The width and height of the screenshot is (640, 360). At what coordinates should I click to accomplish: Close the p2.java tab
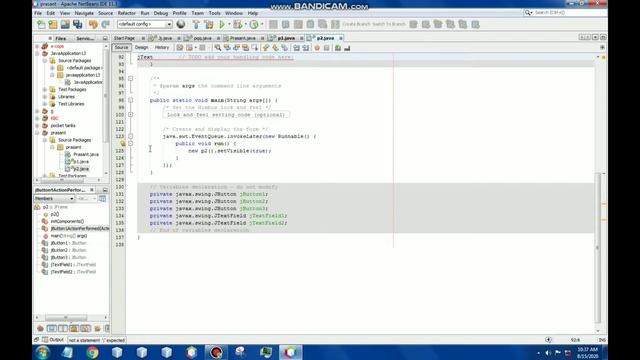click(x=341, y=38)
